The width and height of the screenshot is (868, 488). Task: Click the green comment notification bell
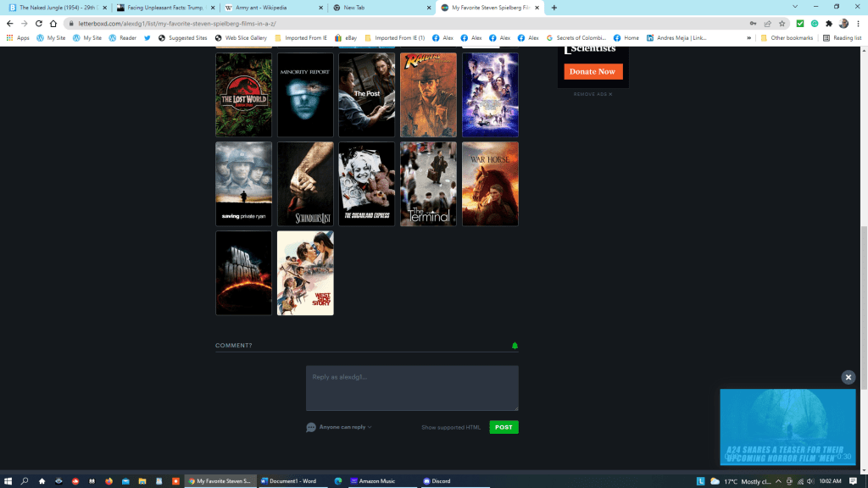(x=515, y=346)
